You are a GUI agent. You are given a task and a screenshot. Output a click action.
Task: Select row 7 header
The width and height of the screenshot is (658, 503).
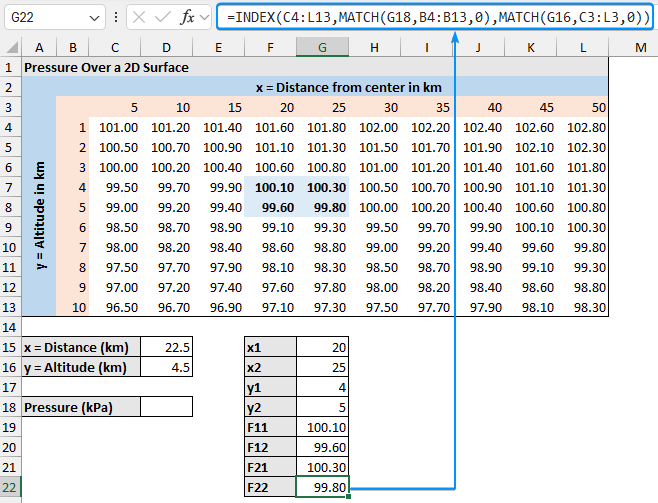click(10, 187)
